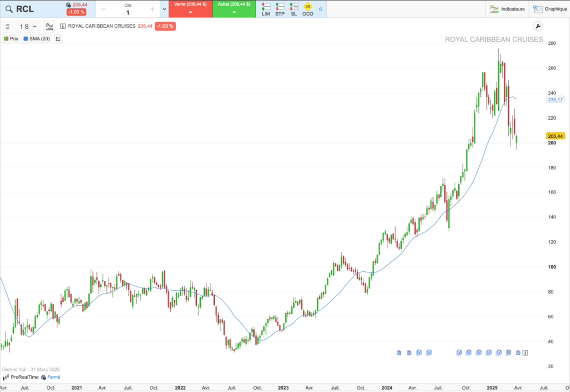Screen dimensions: 570x392
Task: Click the small clock icon beside top price 205,44
Action: (68, 4)
